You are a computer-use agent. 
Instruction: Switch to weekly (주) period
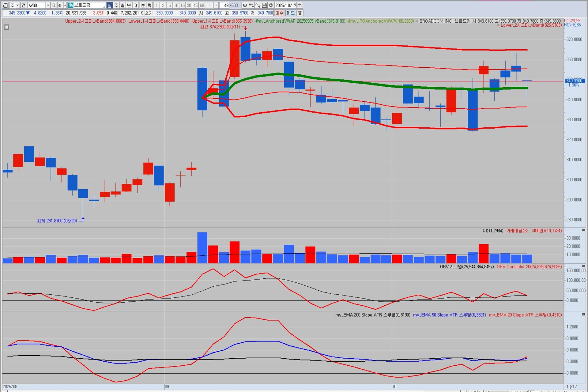[x=116, y=5]
